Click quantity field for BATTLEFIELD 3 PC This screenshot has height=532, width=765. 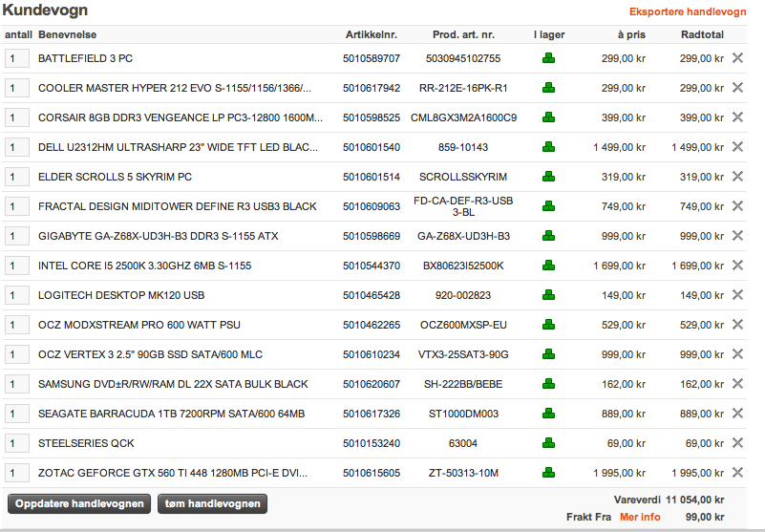tap(17, 58)
